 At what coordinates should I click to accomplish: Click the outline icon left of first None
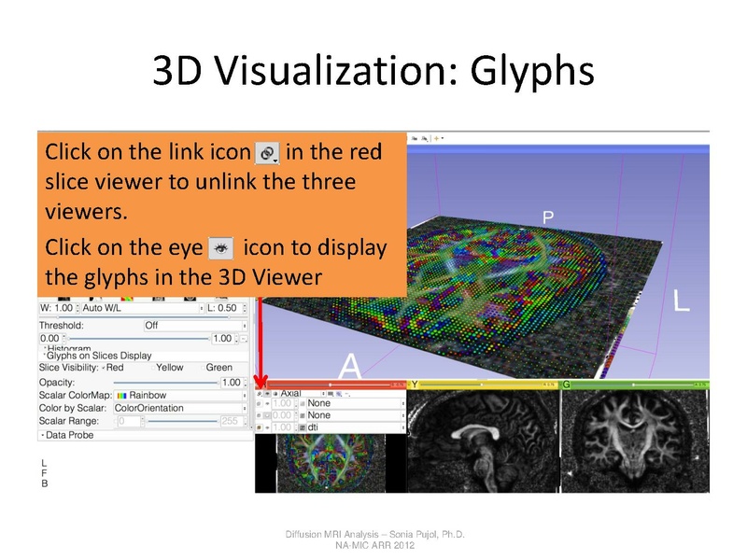click(x=303, y=403)
